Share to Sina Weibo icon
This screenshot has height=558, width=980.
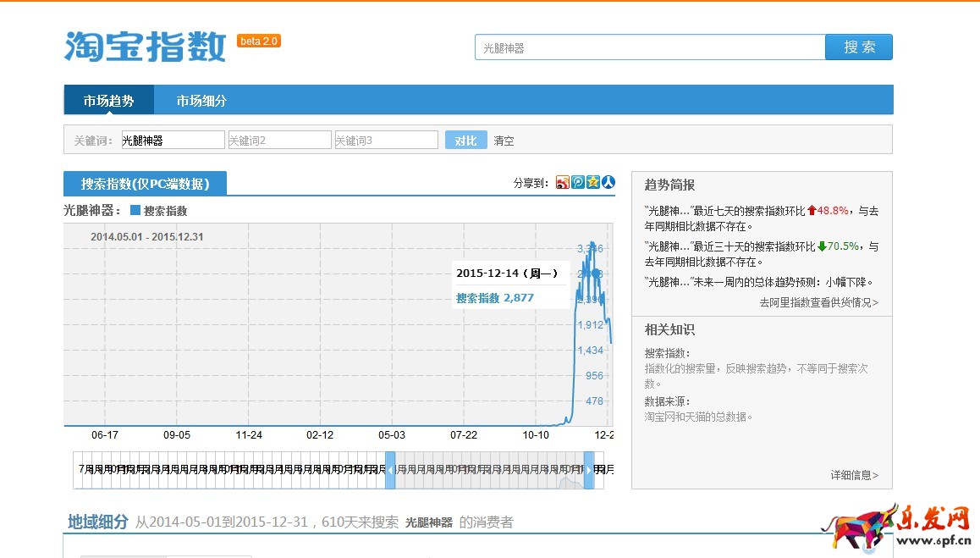(563, 182)
